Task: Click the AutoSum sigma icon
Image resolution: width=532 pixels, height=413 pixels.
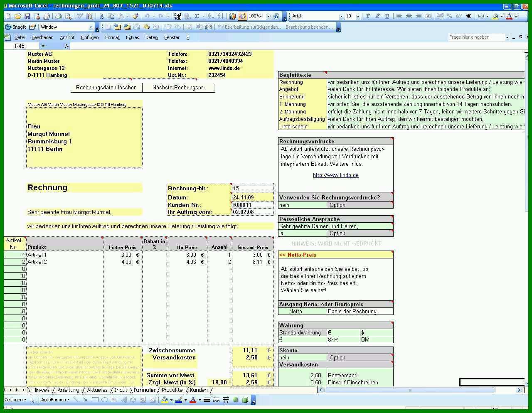Action: click(x=197, y=16)
